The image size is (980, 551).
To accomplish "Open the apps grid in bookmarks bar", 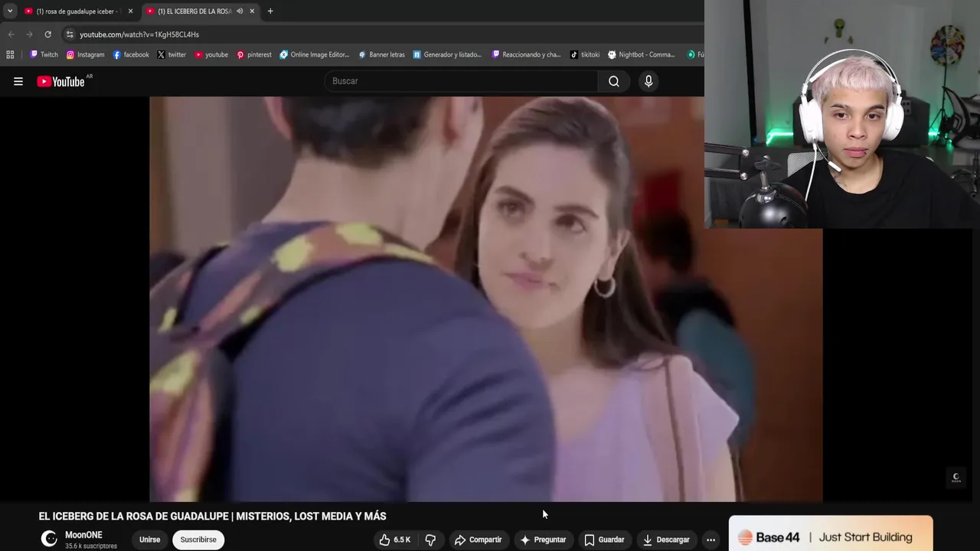I will coord(10,54).
